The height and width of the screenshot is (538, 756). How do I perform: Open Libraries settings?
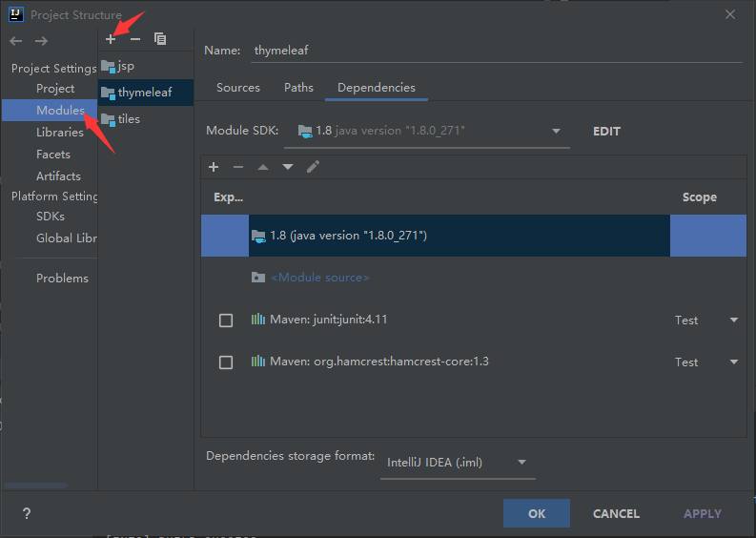point(60,133)
